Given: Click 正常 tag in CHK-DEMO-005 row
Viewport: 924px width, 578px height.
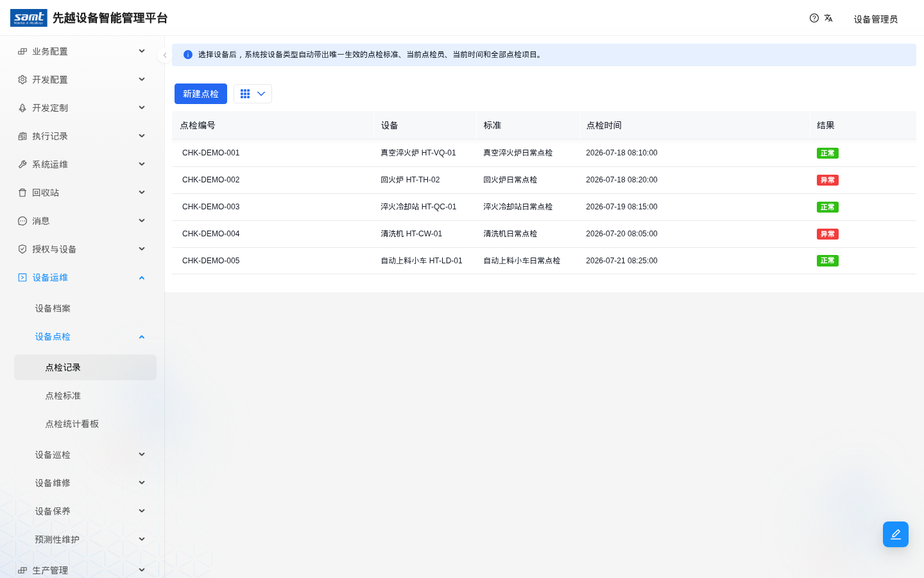Looking at the screenshot, I should pos(828,261).
